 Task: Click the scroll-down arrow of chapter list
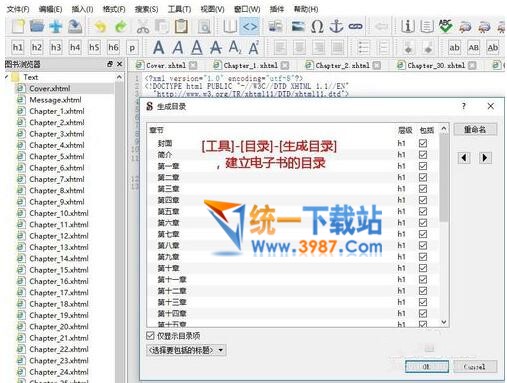point(444,322)
